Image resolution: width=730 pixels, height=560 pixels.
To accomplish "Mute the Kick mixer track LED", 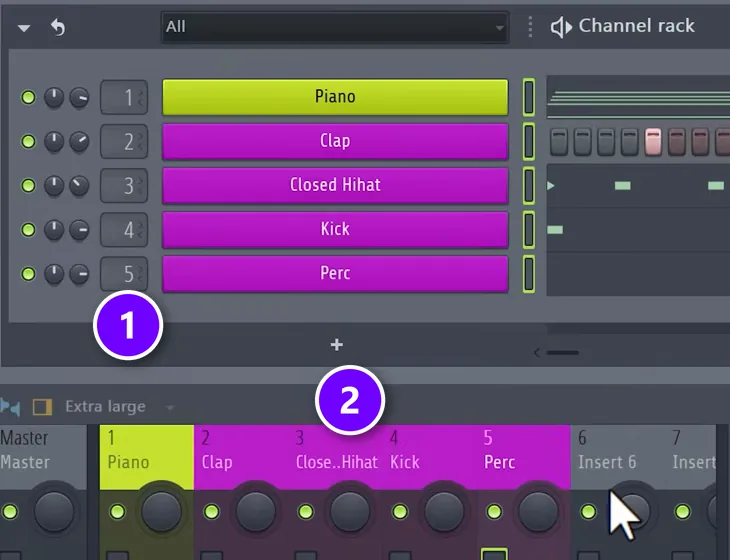I will (400, 512).
